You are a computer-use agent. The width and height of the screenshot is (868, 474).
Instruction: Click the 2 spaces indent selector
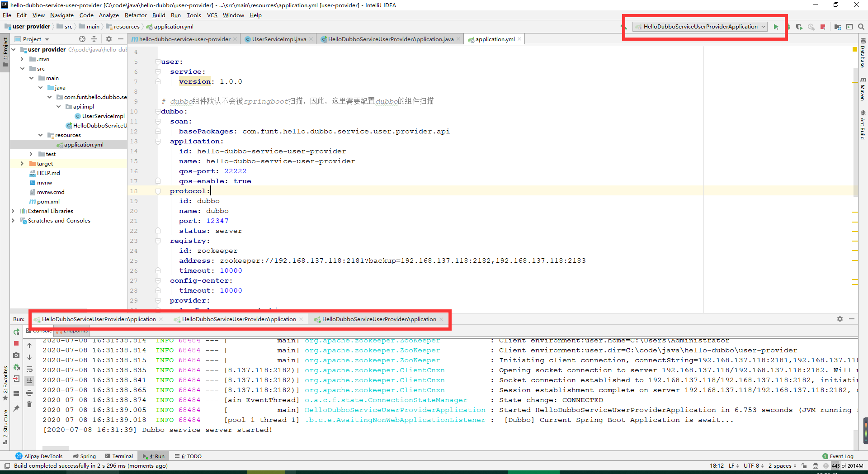coord(782,466)
